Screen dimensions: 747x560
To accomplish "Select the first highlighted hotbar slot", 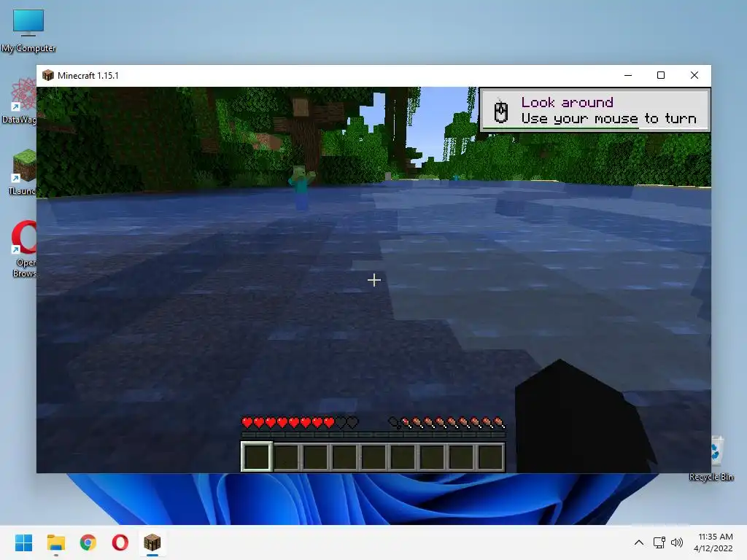I will click(257, 456).
